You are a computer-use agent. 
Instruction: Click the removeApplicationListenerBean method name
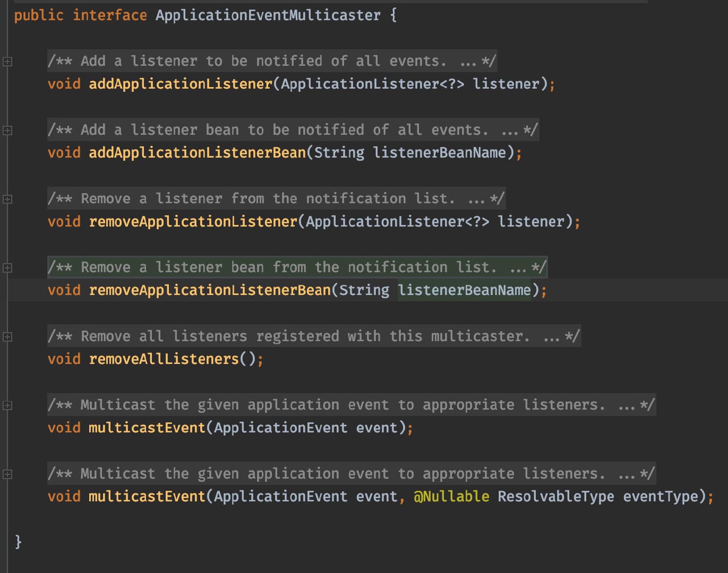pos(210,290)
